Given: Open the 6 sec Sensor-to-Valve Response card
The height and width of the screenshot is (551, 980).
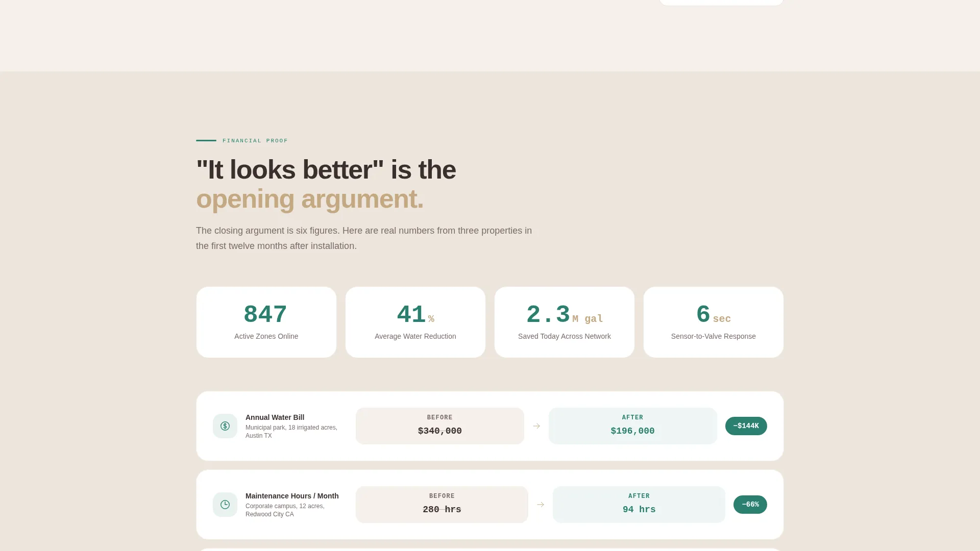Looking at the screenshot, I should [714, 322].
